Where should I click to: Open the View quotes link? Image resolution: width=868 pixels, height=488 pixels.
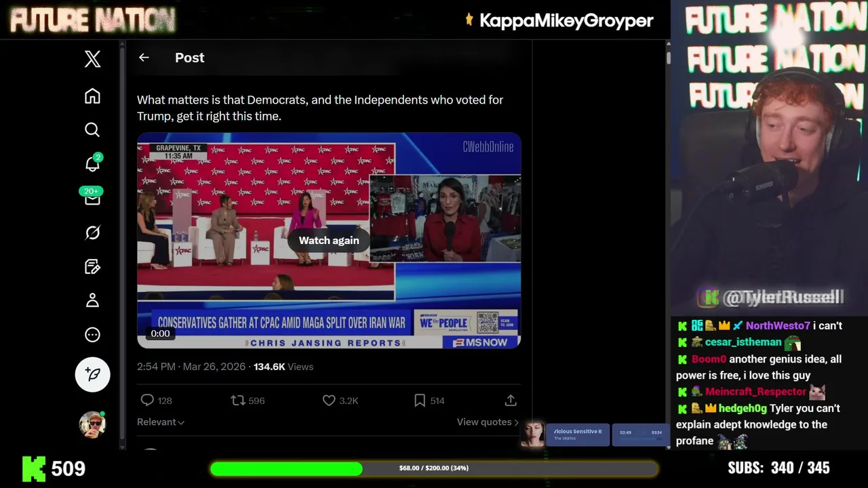click(488, 422)
